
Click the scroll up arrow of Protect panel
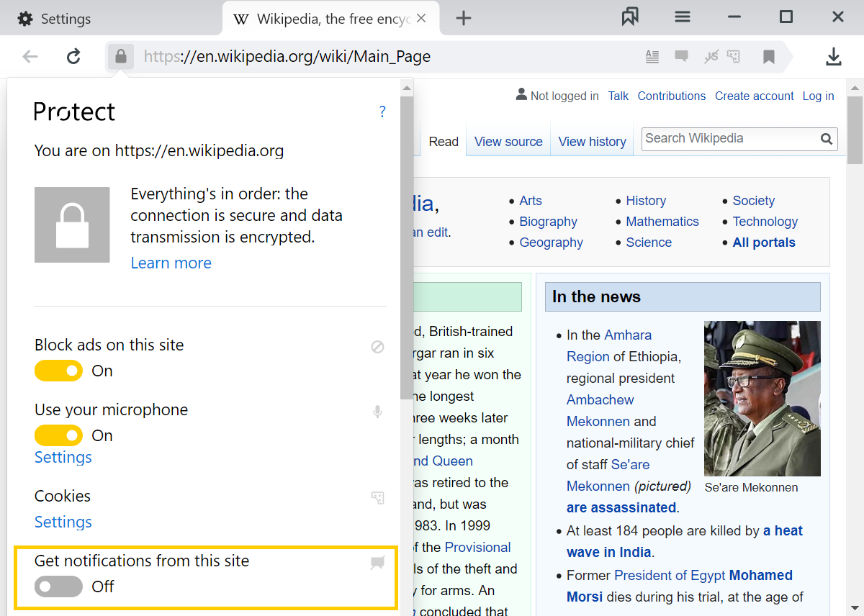[x=407, y=88]
